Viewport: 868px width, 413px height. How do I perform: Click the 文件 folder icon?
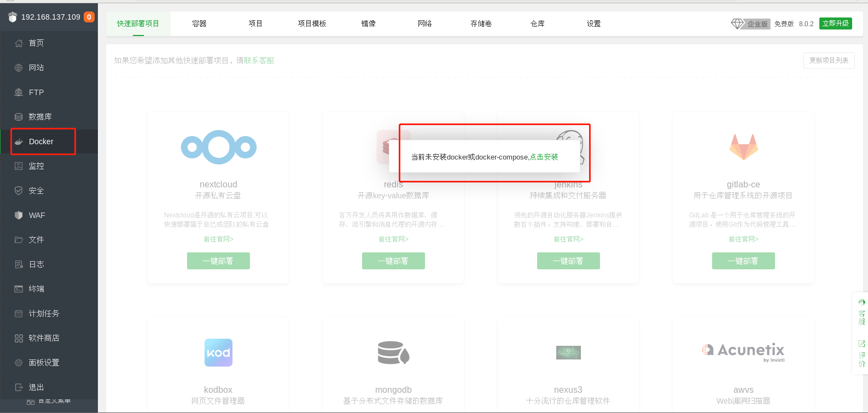[19, 240]
